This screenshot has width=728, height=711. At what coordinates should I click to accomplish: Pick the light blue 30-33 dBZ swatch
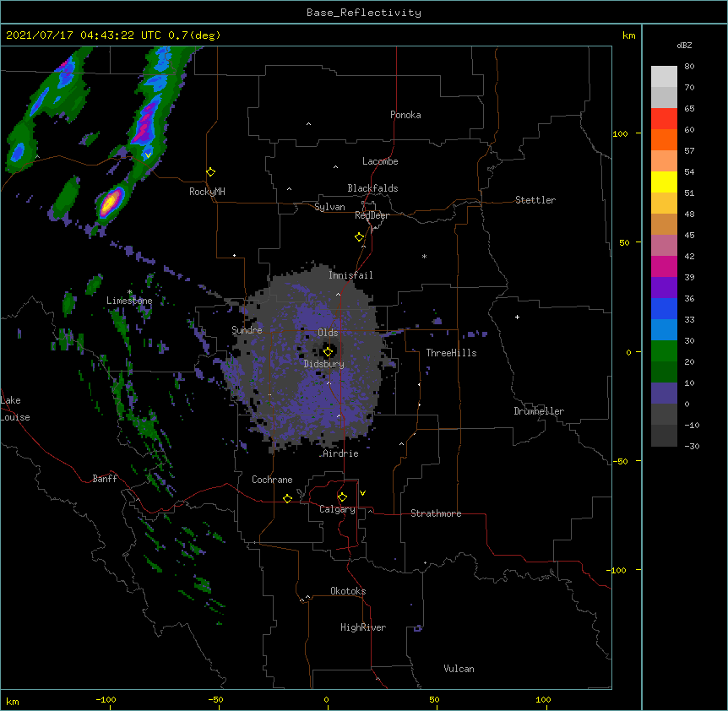(664, 329)
